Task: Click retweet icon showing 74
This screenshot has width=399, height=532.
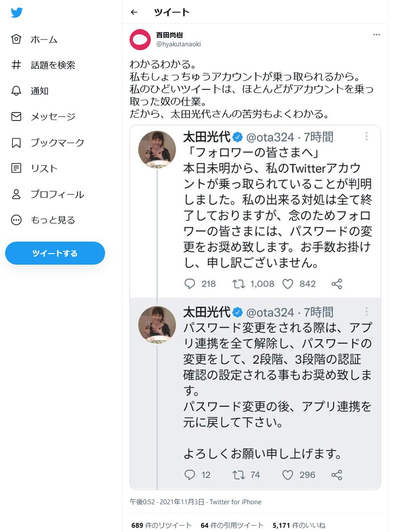Action: tap(239, 475)
